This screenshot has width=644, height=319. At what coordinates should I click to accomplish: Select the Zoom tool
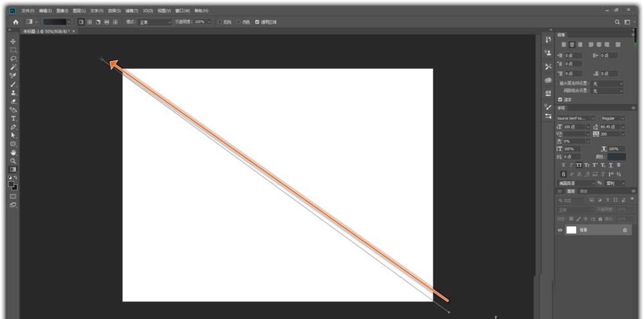point(13,160)
